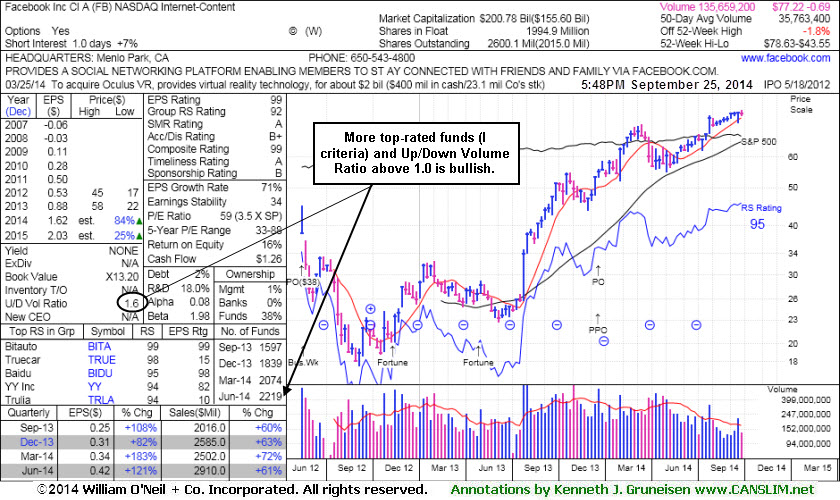Open the BITA ticker symbol link
This screenshot has width=840, height=500.
(99, 346)
